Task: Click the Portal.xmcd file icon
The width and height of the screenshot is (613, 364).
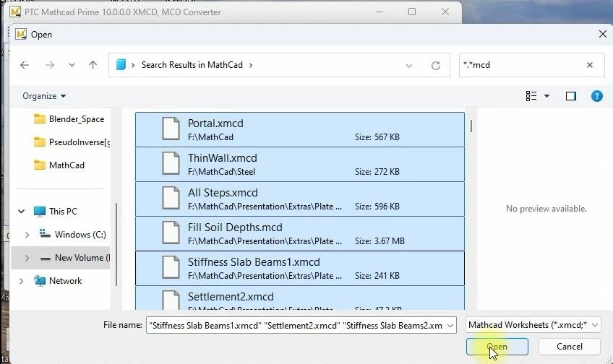Action: coord(171,129)
